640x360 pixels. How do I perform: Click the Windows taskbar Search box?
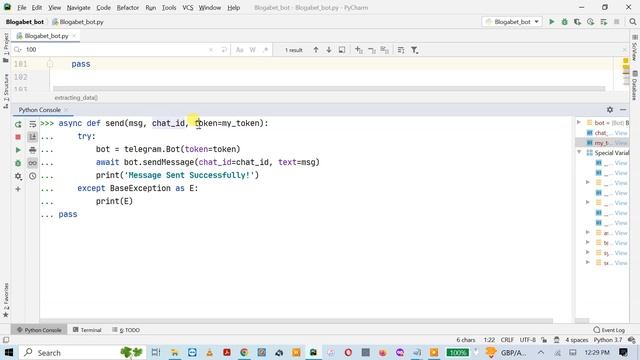82,352
